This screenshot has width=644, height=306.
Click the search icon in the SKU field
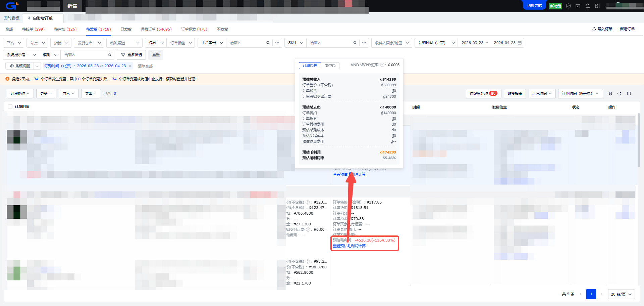tap(355, 43)
